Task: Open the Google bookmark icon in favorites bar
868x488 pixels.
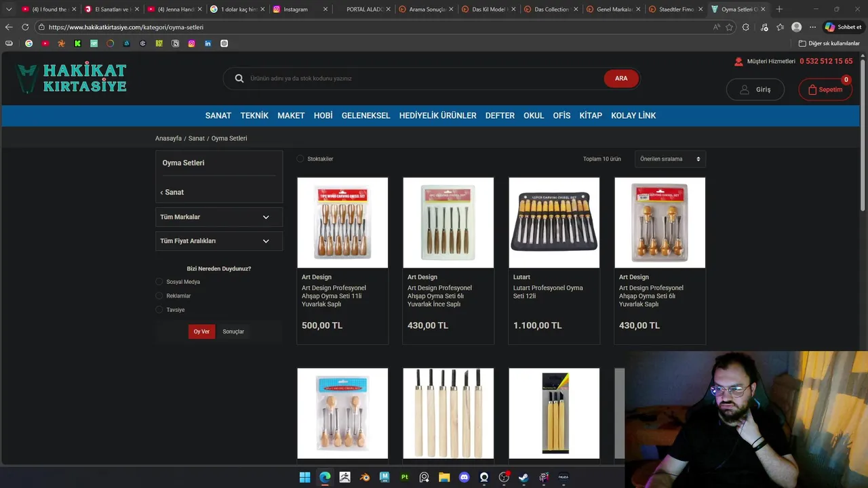Action: (x=28, y=43)
